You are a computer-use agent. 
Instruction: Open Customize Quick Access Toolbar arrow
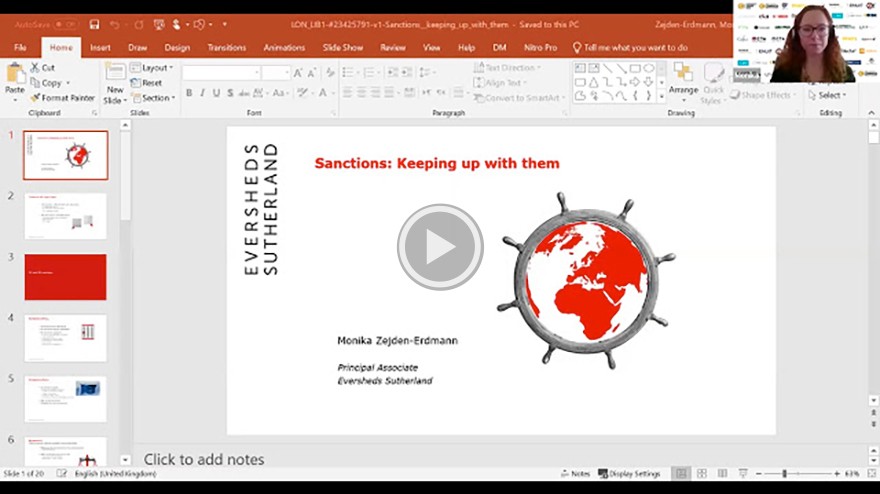pos(224,25)
